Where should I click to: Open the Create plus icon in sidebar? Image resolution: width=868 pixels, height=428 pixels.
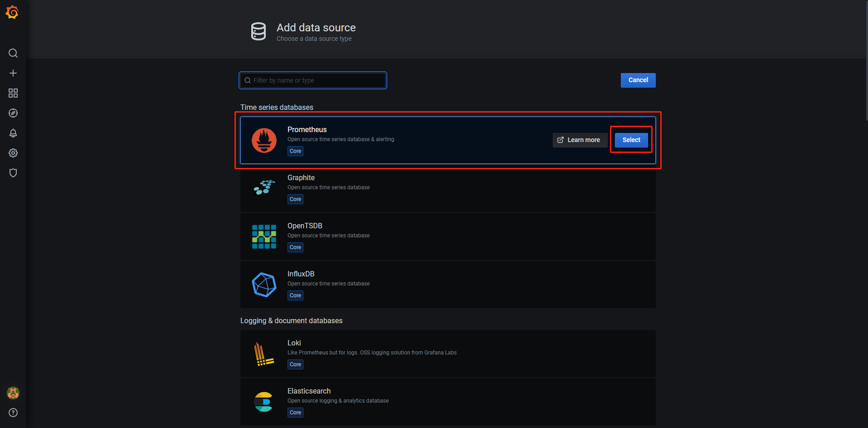[x=13, y=73]
